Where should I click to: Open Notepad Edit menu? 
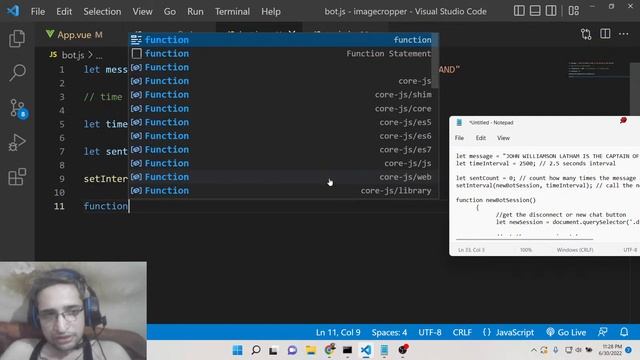click(x=481, y=138)
